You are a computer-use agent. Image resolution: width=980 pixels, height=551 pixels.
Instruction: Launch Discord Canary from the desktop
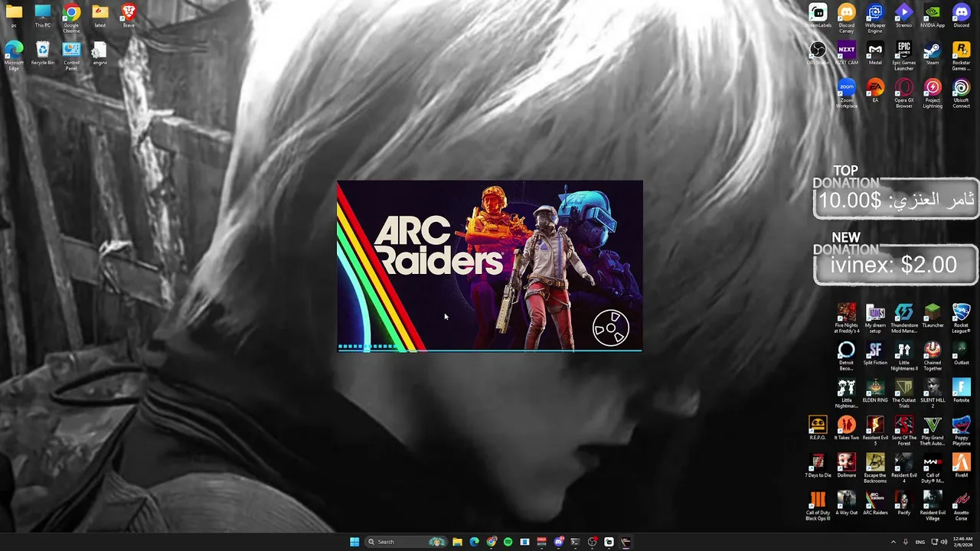click(846, 18)
